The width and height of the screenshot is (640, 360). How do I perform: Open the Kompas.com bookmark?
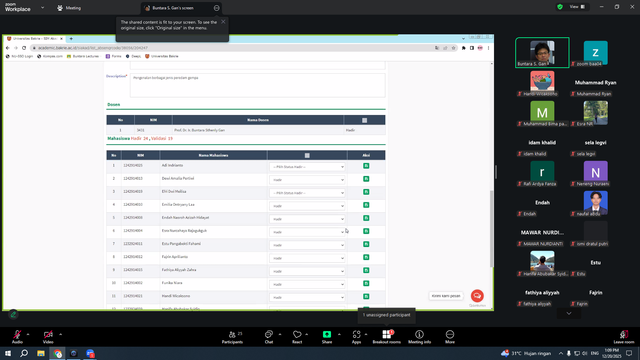(x=50, y=56)
